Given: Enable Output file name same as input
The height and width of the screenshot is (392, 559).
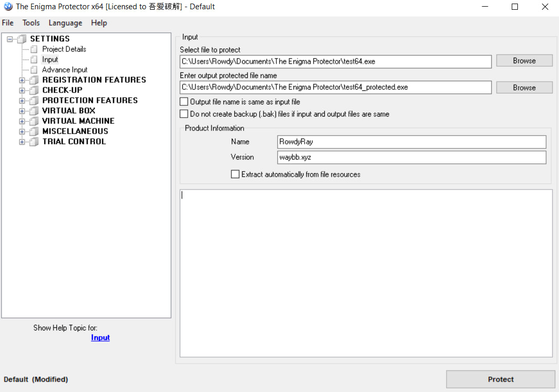Looking at the screenshot, I should click(184, 102).
